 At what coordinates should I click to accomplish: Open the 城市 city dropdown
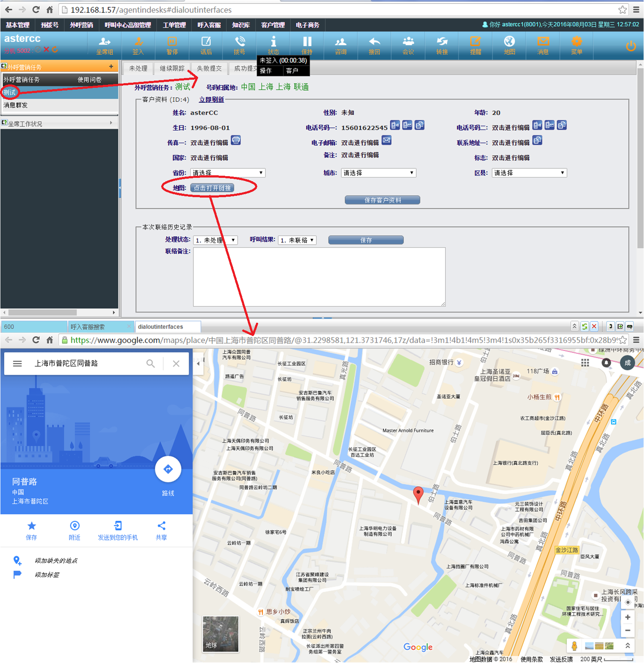379,173
